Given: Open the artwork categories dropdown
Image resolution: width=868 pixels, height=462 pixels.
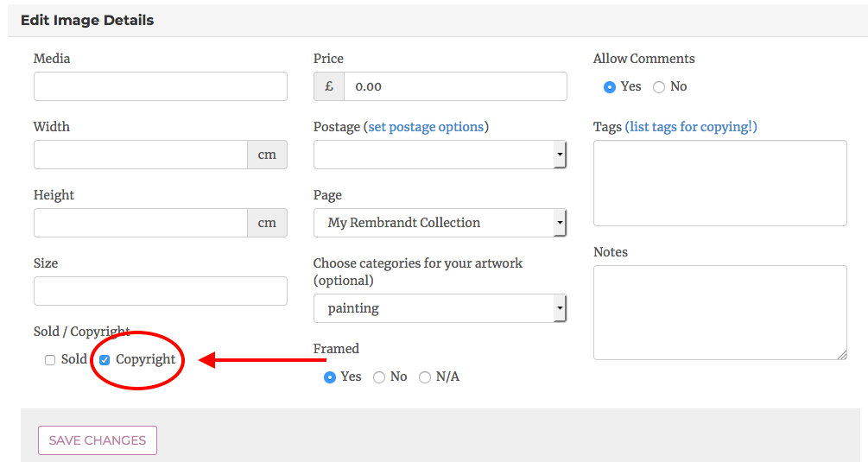Looking at the screenshot, I should coord(440,308).
